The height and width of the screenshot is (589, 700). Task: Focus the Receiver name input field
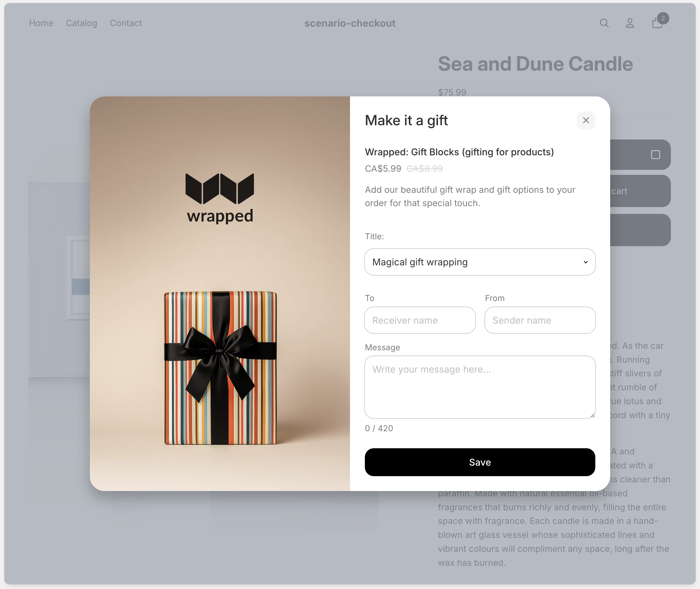[420, 320]
